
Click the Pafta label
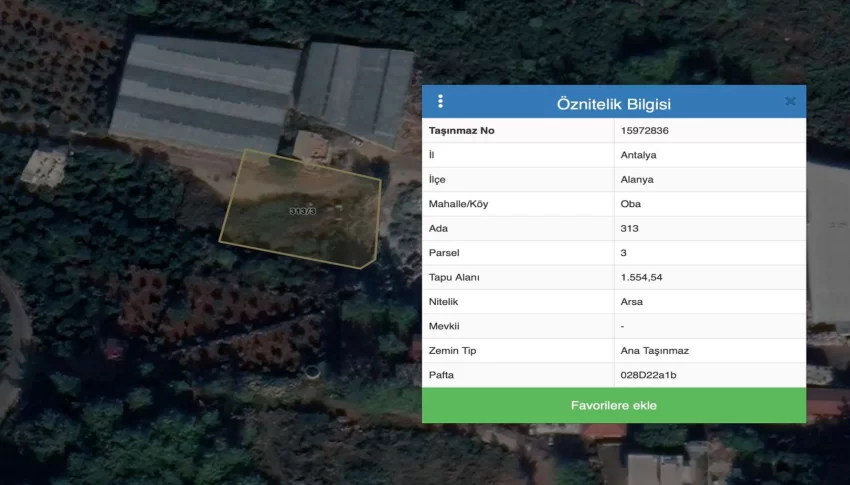point(441,375)
